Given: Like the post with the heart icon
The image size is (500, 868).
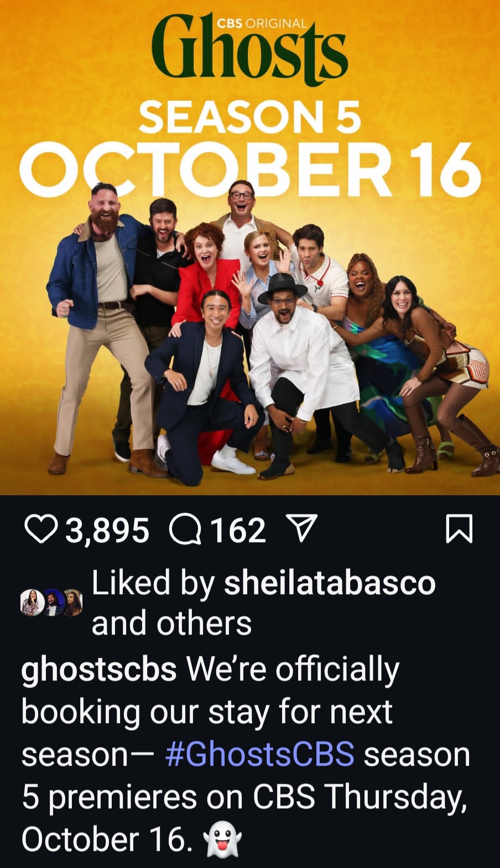Looking at the screenshot, I should point(41,529).
